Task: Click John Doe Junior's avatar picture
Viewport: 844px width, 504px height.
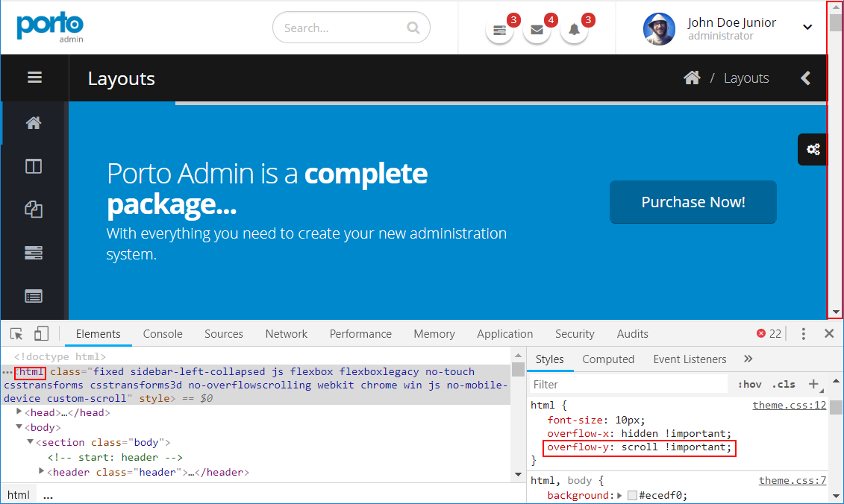Action: (659, 28)
